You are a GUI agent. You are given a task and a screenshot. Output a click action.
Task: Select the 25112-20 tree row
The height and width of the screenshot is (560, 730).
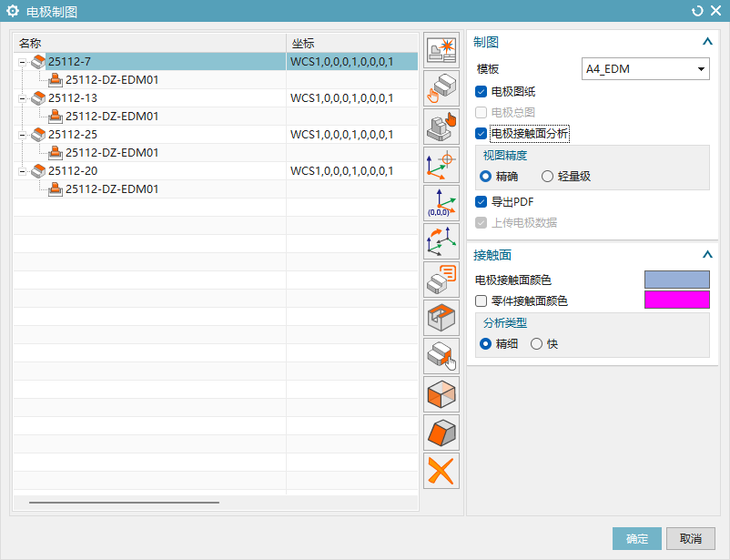coord(72,170)
